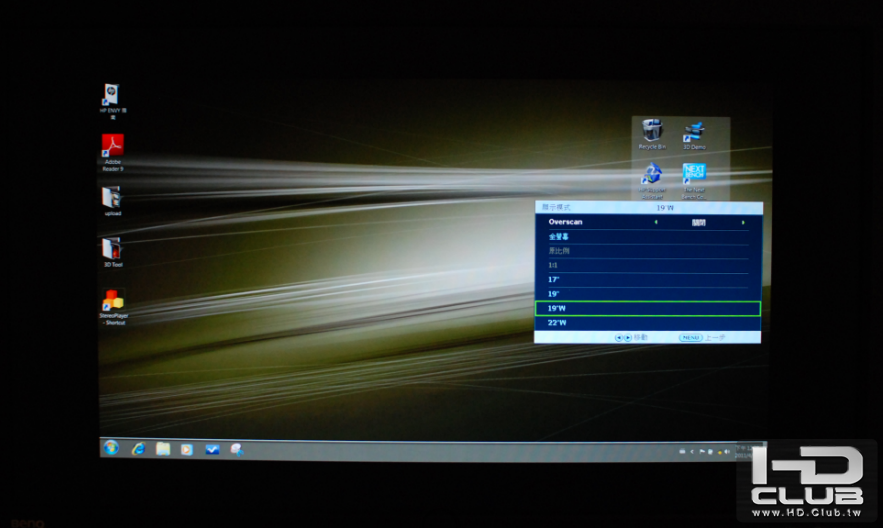Click the Overscan value 關閉
The height and width of the screenshot is (528, 883).
(698, 222)
